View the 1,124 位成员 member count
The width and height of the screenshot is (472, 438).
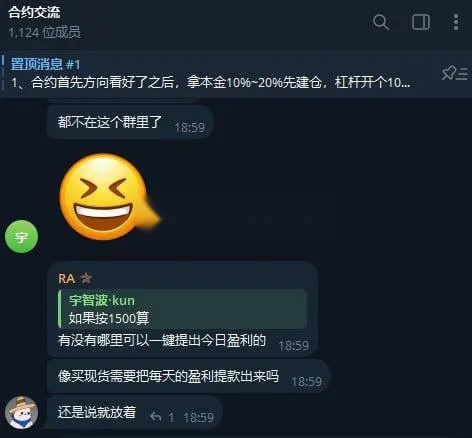[x=44, y=32]
